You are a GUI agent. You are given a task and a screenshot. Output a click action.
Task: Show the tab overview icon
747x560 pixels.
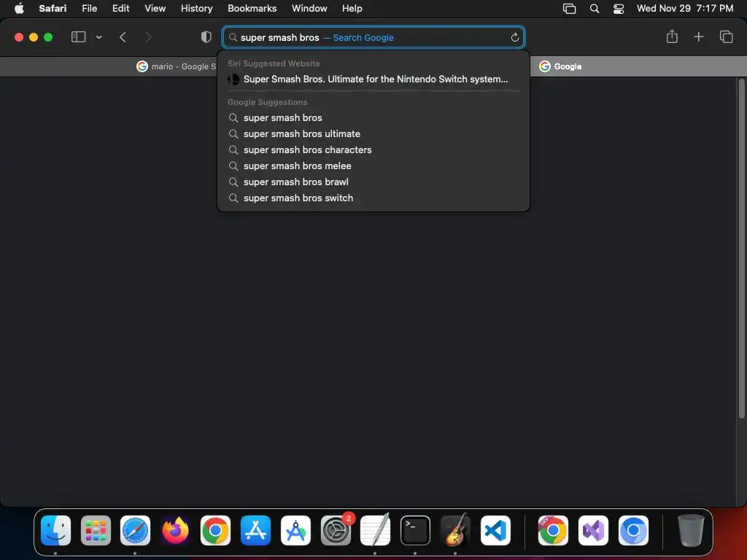click(726, 36)
